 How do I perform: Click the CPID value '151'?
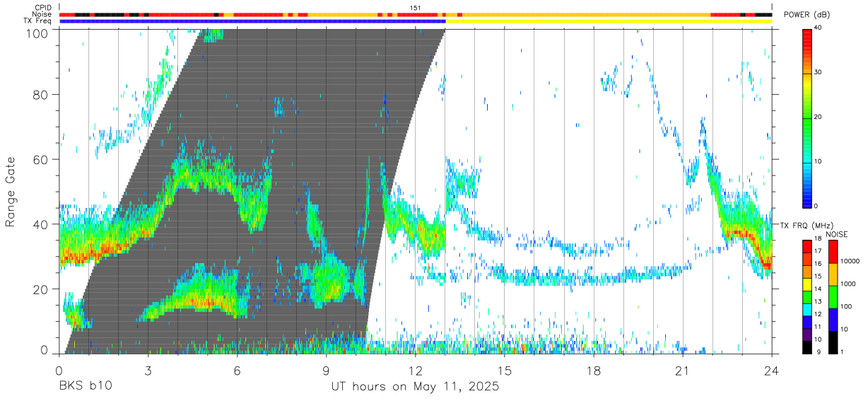tap(416, 8)
